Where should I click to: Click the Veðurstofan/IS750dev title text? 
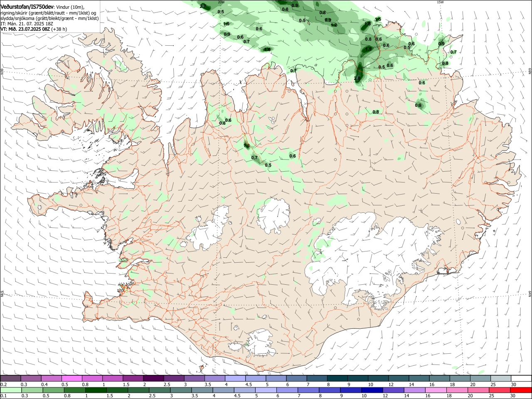[27, 7]
